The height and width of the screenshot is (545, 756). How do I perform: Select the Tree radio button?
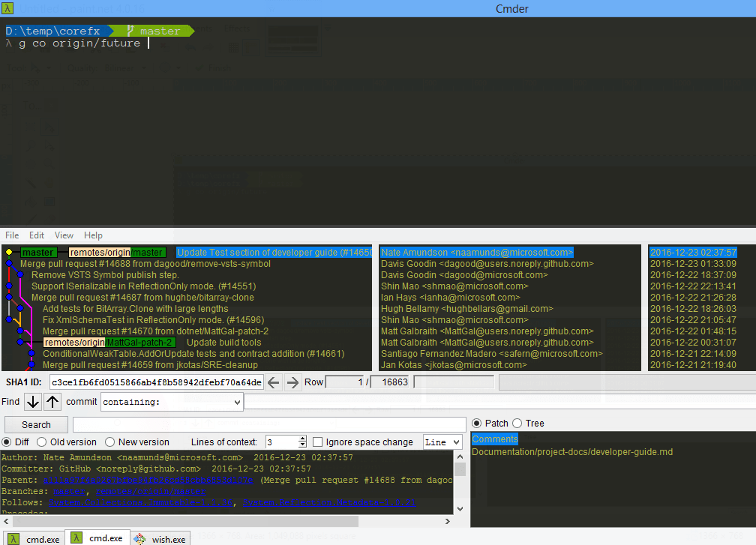pyautogui.click(x=517, y=423)
